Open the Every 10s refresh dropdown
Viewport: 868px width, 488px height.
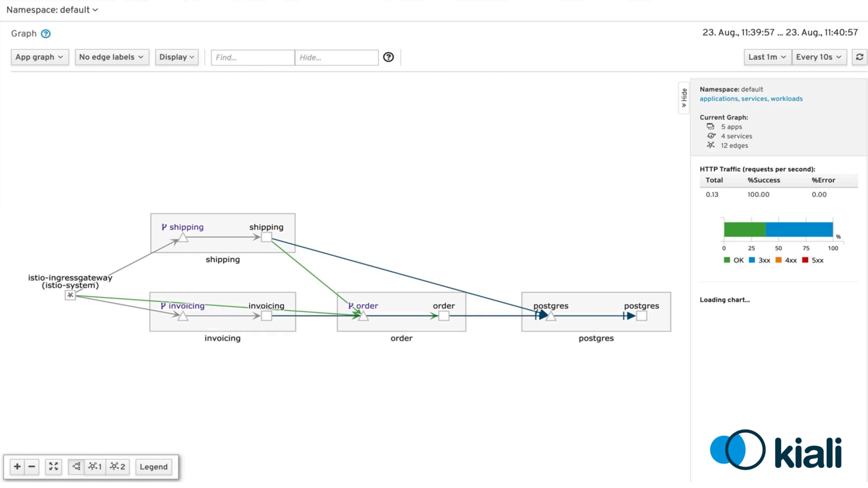tap(819, 57)
